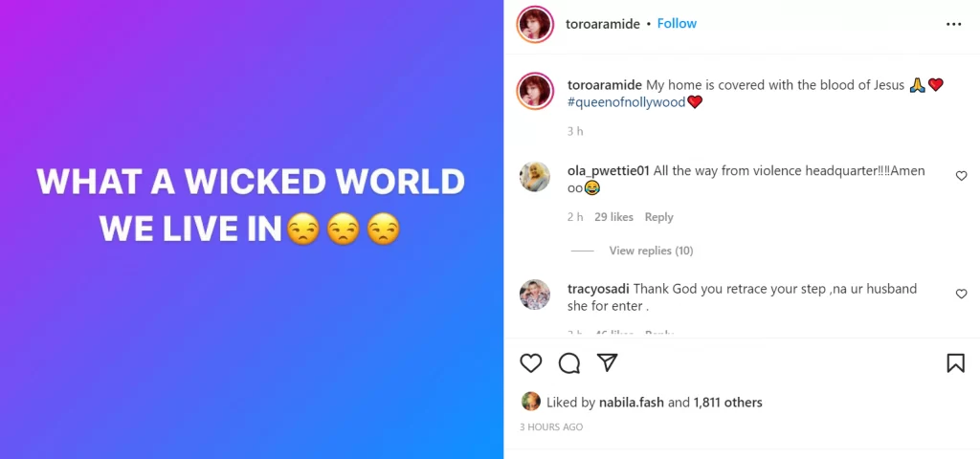The height and width of the screenshot is (459, 980).
Task: Open the nabila.fash profile link
Action: click(x=632, y=403)
